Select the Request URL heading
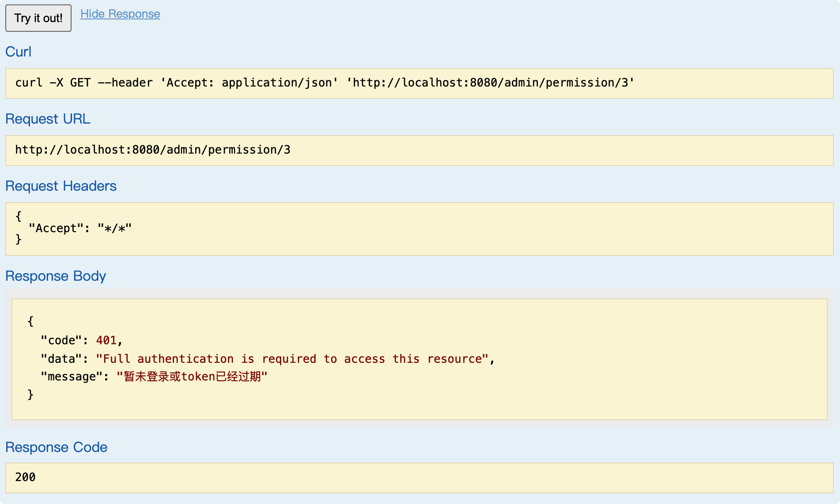This screenshot has width=840, height=504. (48, 119)
